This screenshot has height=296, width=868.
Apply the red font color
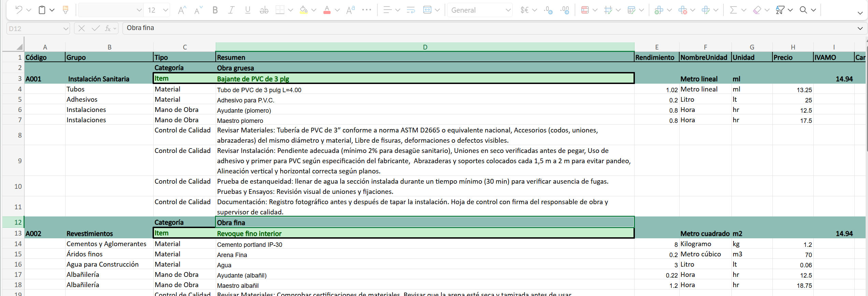click(327, 10)
